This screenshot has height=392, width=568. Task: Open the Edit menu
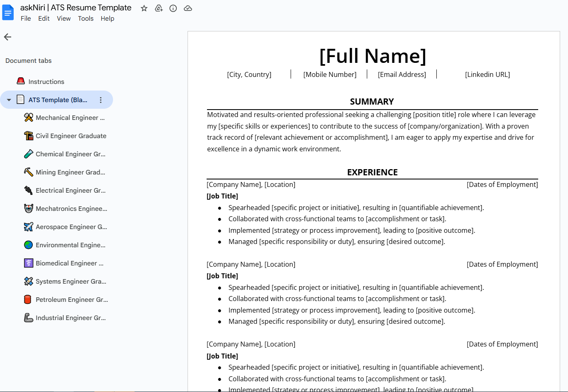[x=44, y=19]
